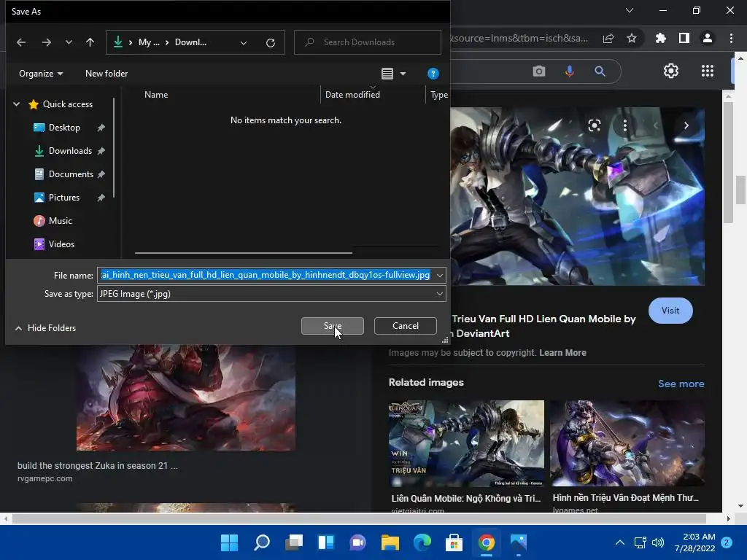Open Liên Quân Mobile related image thumbnail
747x560 pixels.
(x=466, y=443)
